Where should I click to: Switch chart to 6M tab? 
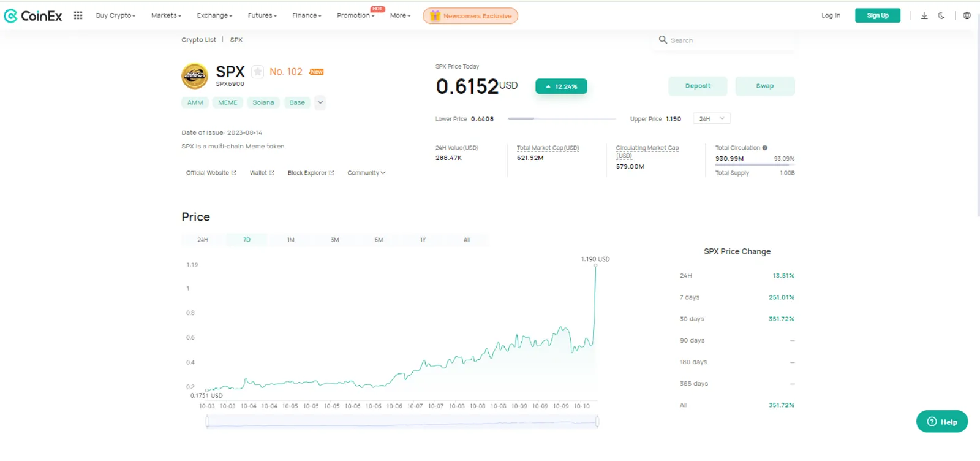click(x=379, y=240)
